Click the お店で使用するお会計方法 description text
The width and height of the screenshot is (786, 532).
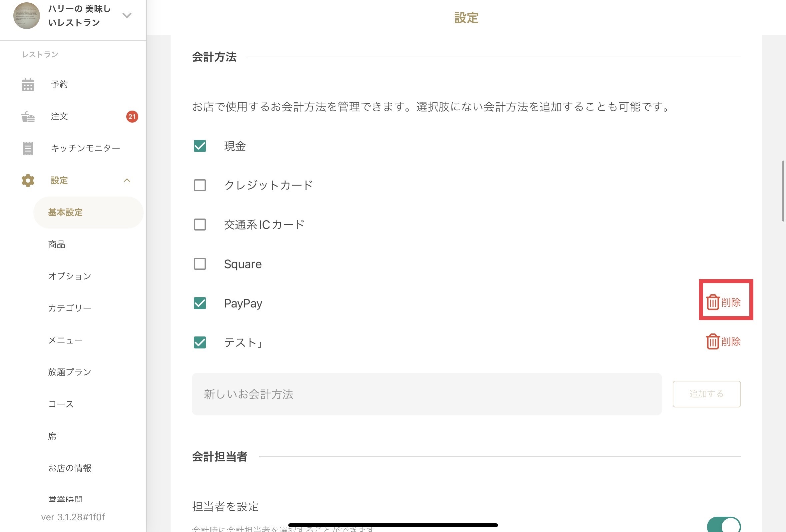click(x=431, y=107)
